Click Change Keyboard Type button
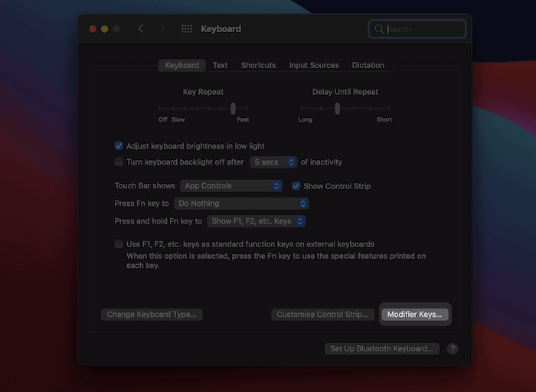This screenshot has height=392, width=536. 152,315
